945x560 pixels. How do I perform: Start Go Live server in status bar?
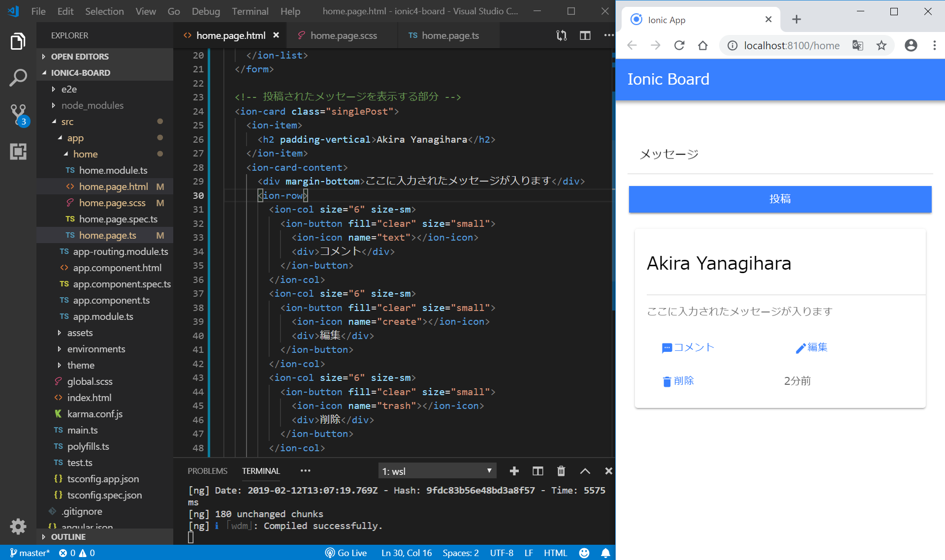(x=346, y=553)
